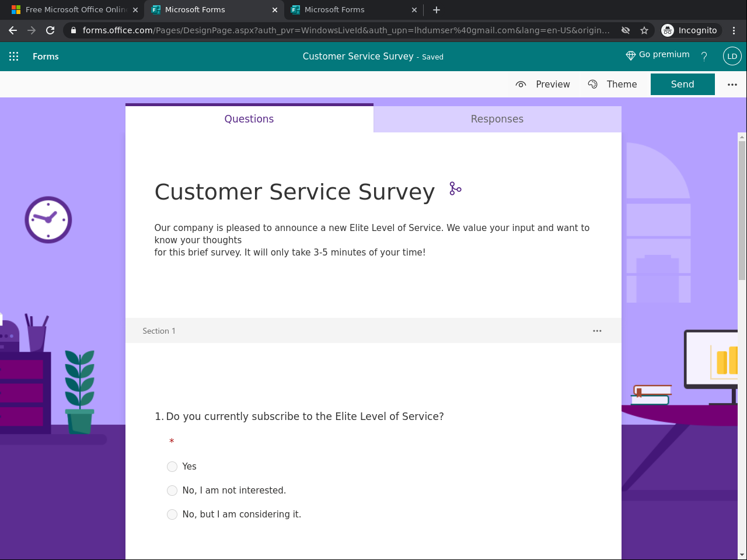Click the address bar URL
This screenshot has height=560, width=747.
point(346,30)
